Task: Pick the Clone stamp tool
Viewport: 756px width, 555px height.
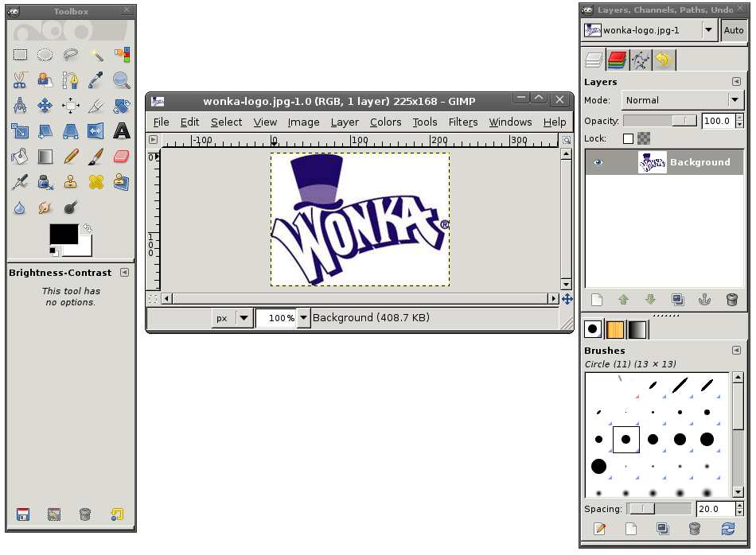Action: [70, 182]
